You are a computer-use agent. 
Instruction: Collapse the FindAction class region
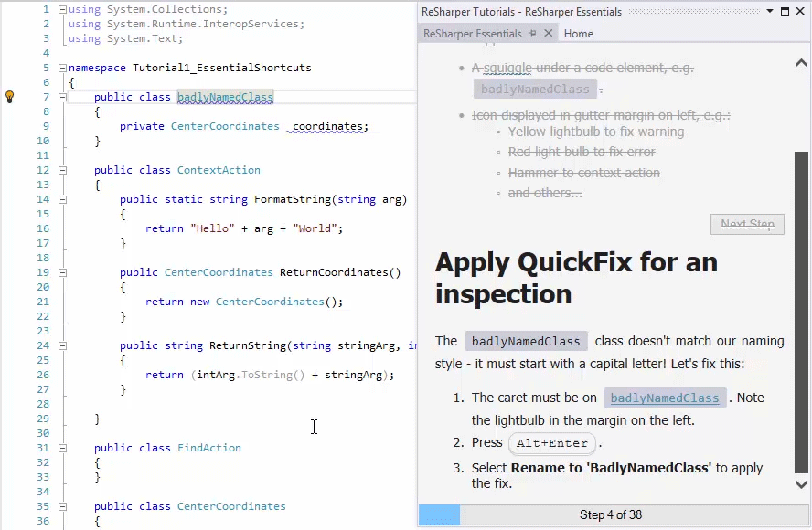click(62, 448)
